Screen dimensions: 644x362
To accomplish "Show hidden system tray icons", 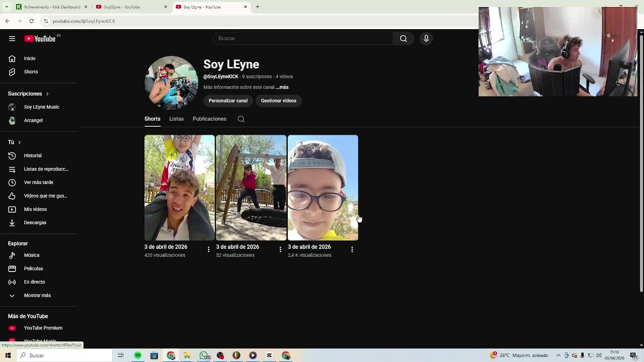I will (558, 355).
